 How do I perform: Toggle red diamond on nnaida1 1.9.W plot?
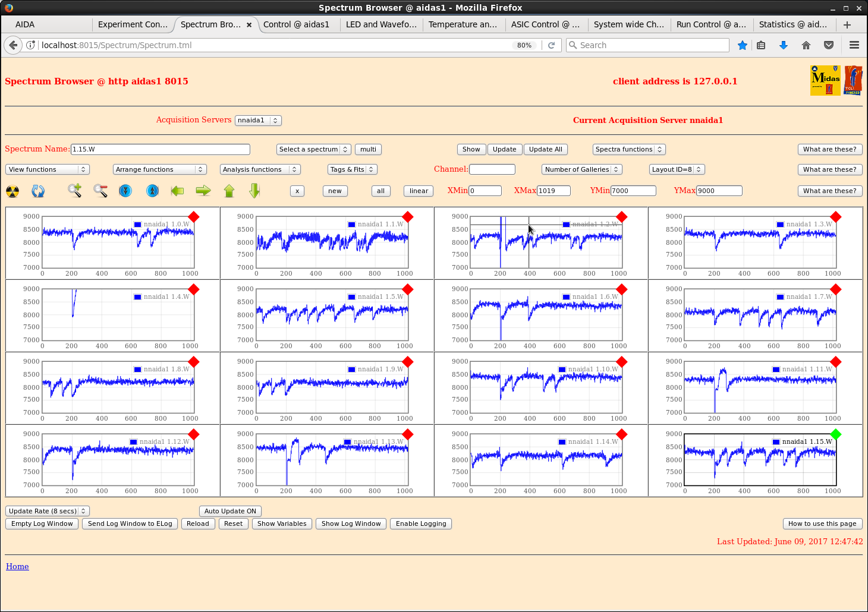(408, 362)
